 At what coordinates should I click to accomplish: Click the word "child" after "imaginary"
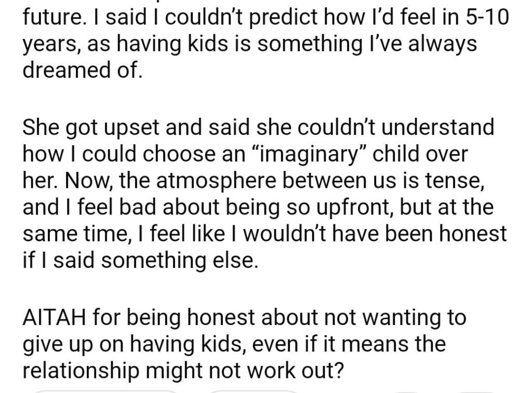383,154
